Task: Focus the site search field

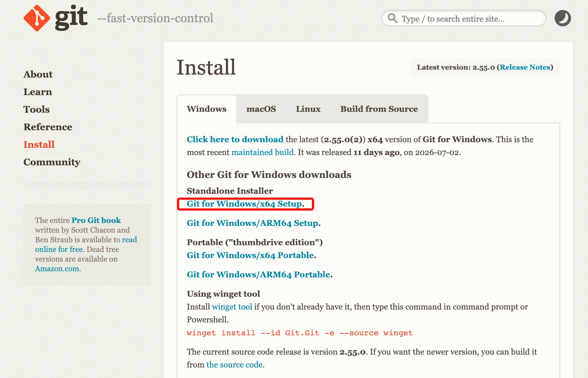Action: [464, 18]
